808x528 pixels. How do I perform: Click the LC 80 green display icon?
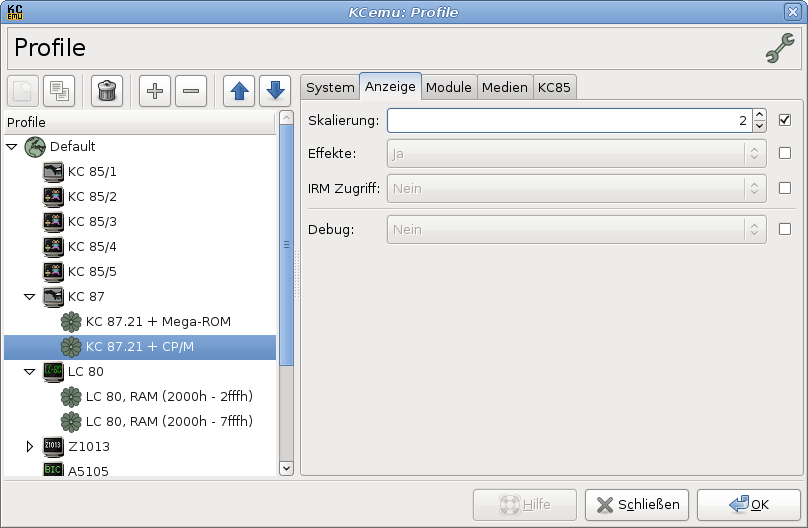[x=53, y=372]
